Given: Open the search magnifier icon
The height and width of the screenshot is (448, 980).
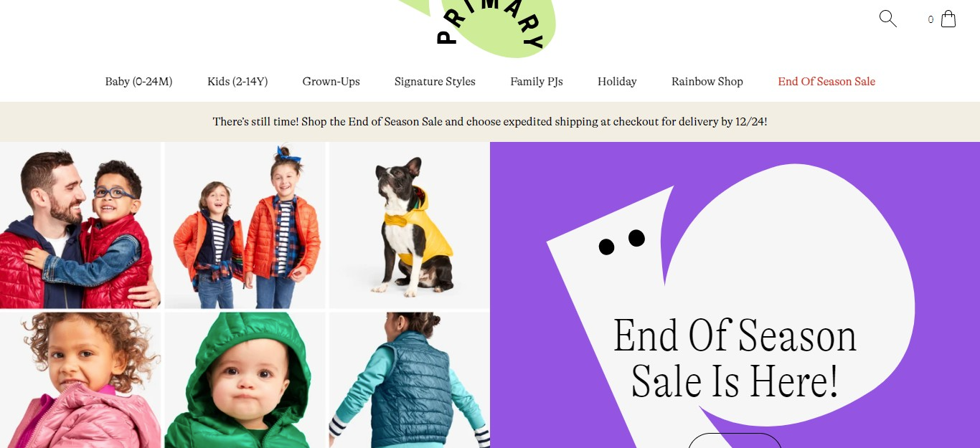Looking at the screenshot, I should coord(887,19).
